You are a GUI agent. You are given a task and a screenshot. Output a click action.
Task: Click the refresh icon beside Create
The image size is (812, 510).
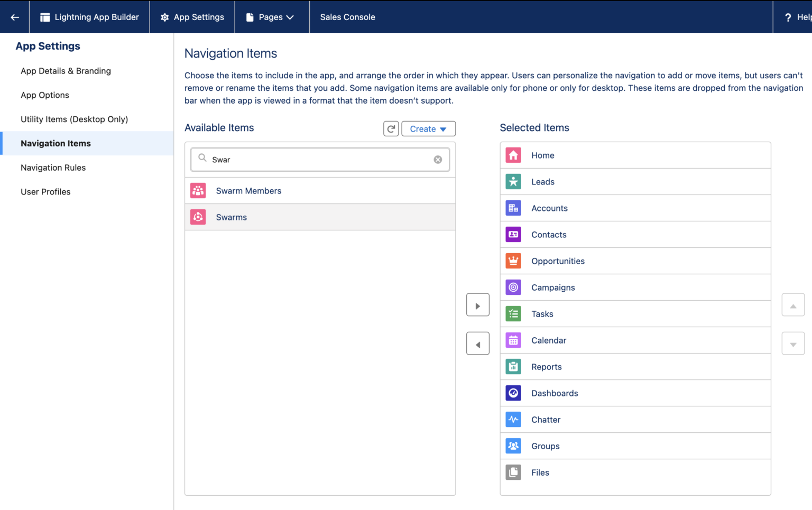coord(391,128)
